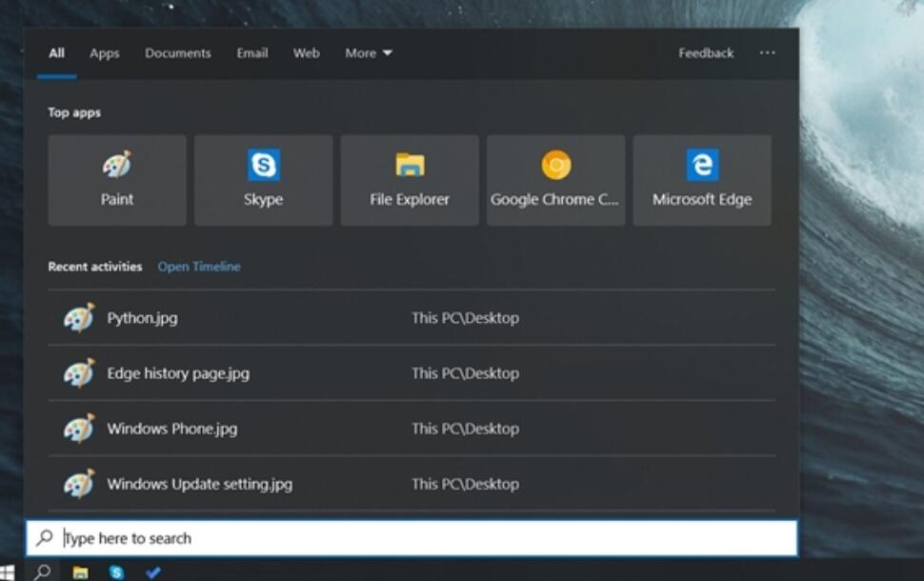Open Skype from the taskbar

(116, 572)
